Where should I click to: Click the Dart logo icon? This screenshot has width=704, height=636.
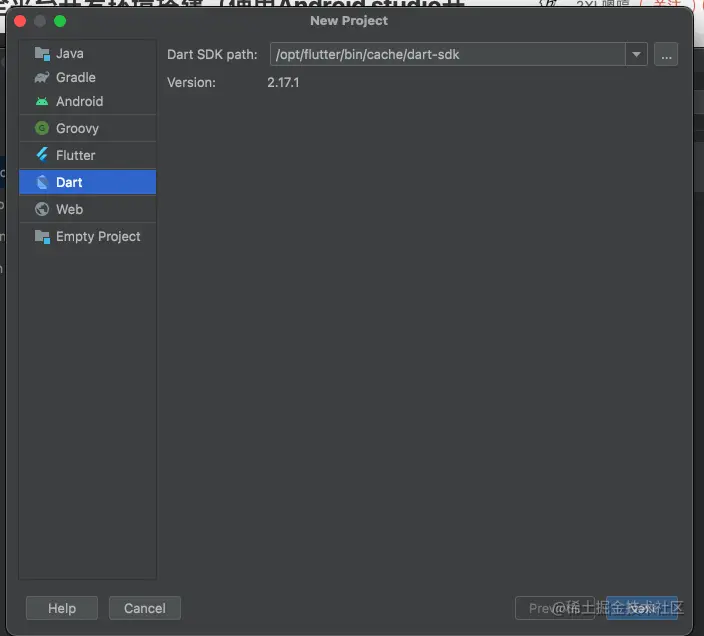coord(42,182)
